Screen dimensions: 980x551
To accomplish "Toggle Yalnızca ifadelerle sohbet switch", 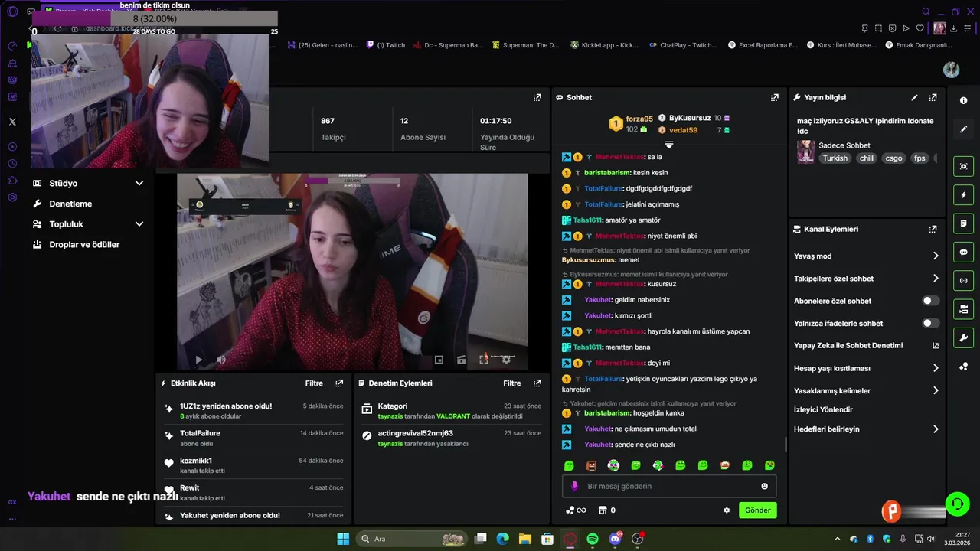I will pos(930,324).
